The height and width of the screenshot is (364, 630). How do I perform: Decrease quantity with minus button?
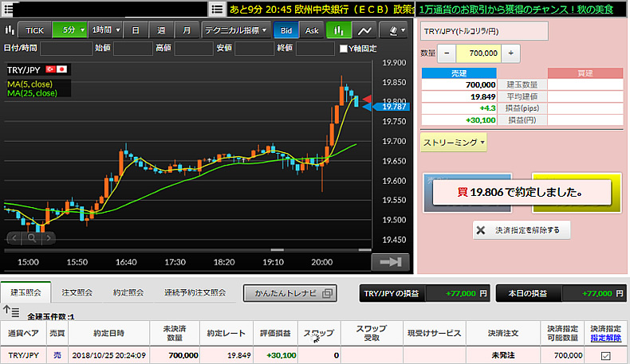(447, 53)
